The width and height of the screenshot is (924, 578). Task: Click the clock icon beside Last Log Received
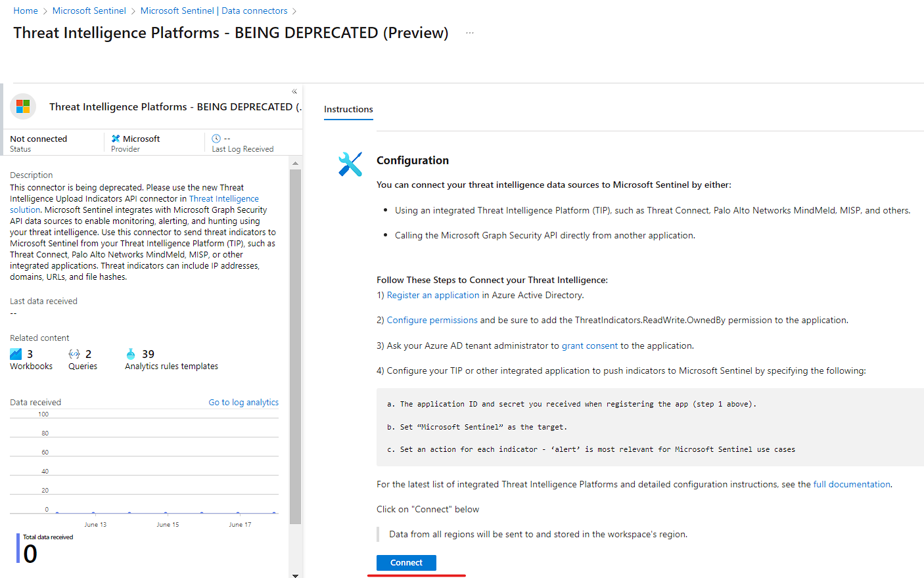(216, 138)
